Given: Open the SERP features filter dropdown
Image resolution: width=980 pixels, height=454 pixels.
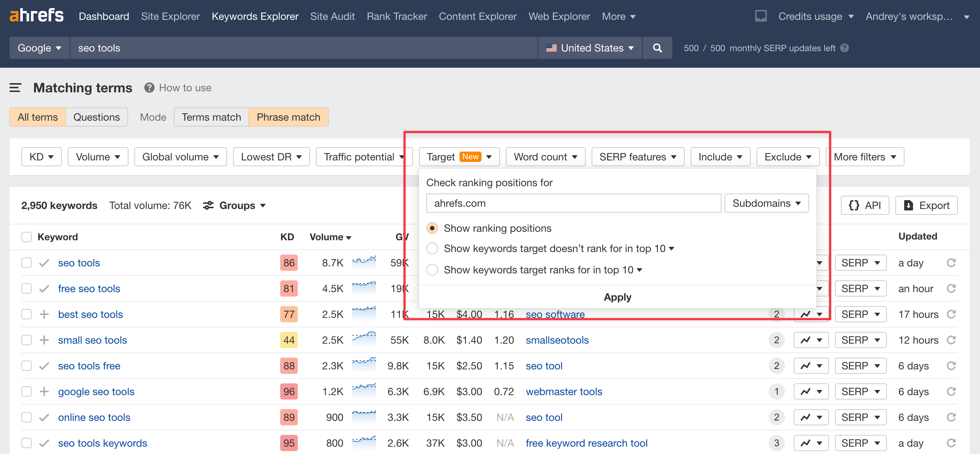Looking at the screenshot, I should [x=638, y=157].
